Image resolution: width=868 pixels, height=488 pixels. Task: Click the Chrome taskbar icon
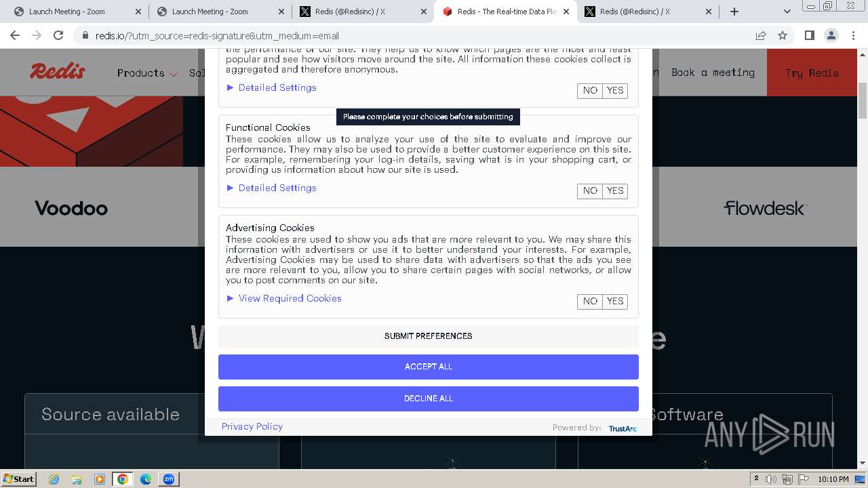(122, 479)
